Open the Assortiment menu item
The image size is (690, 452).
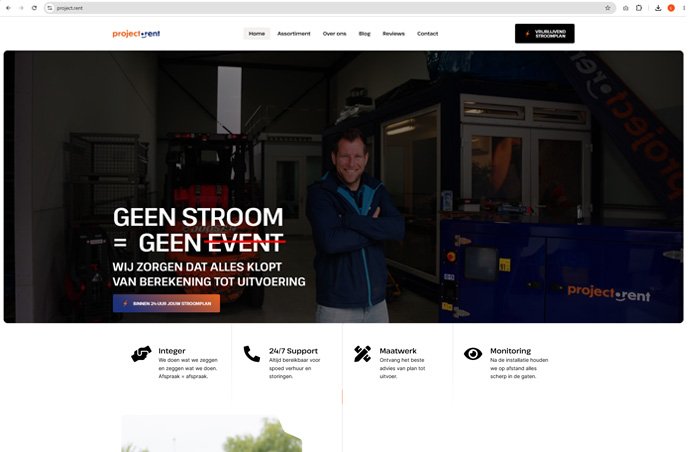tap(294, 33)
